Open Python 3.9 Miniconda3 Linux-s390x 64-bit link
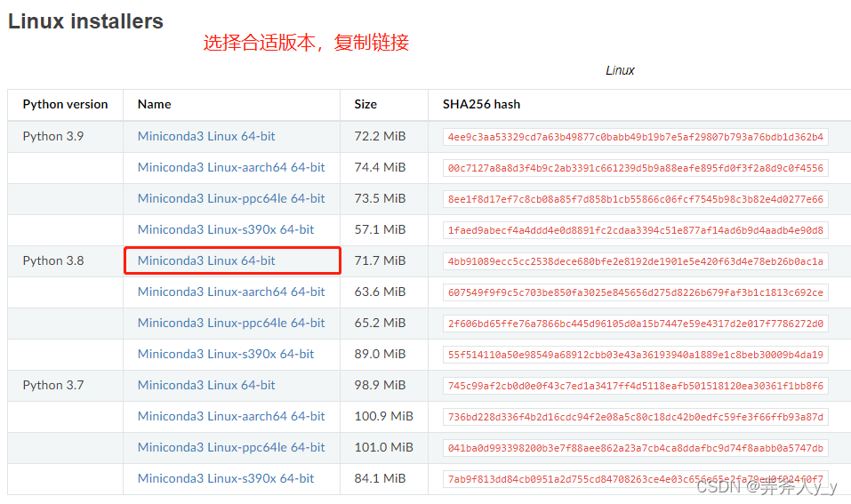851x504 pixels. point(226,229)
